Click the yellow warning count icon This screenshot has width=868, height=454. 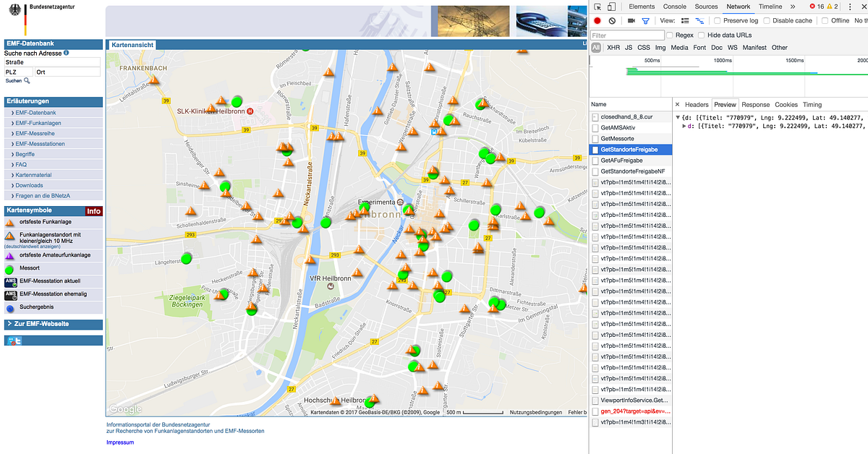(831, 7)
